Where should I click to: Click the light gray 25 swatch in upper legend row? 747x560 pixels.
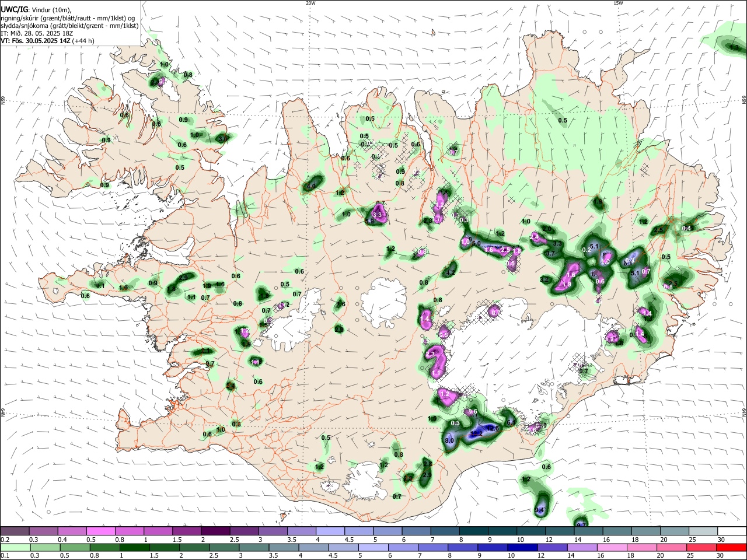pyautogui.click(x=703, y=531)
